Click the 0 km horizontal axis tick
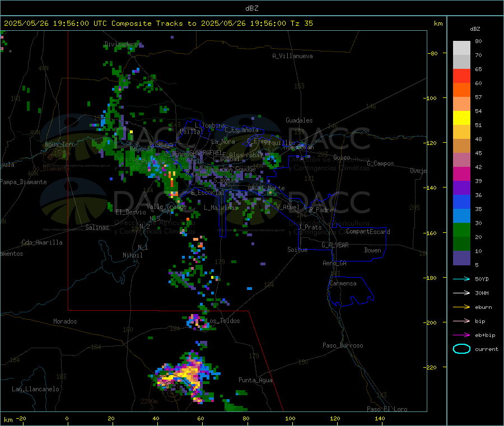Viewport: 504px width, 426px height. [x=67, y=419]
